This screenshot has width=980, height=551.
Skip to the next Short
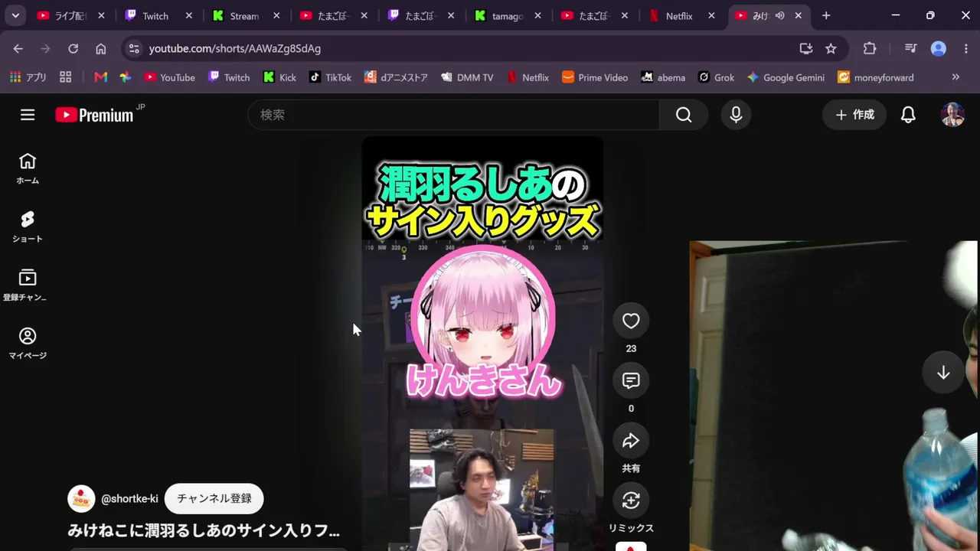pyautogui.click(x=943, y=373)
